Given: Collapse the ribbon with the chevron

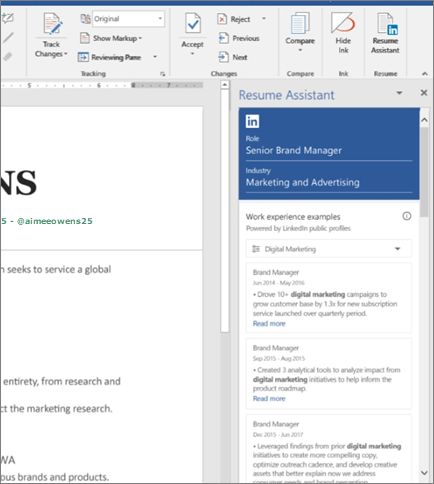Looking at the screenshot, I should 425,74.
